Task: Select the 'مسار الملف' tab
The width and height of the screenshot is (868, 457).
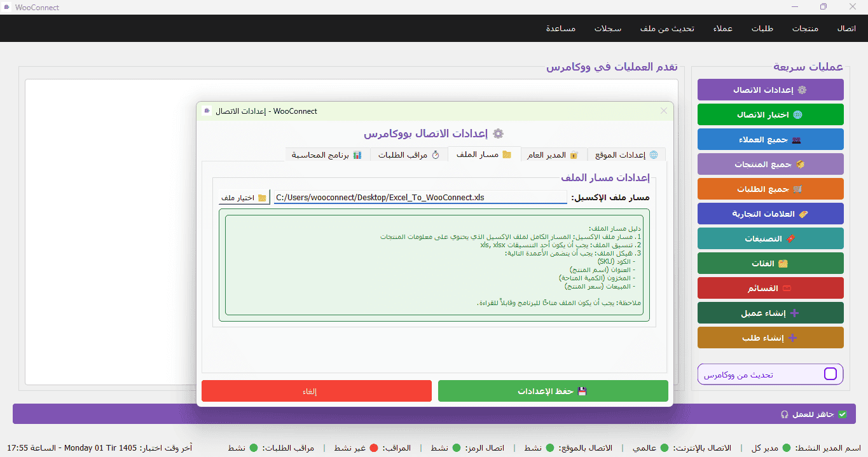Action: click(484, 154)
